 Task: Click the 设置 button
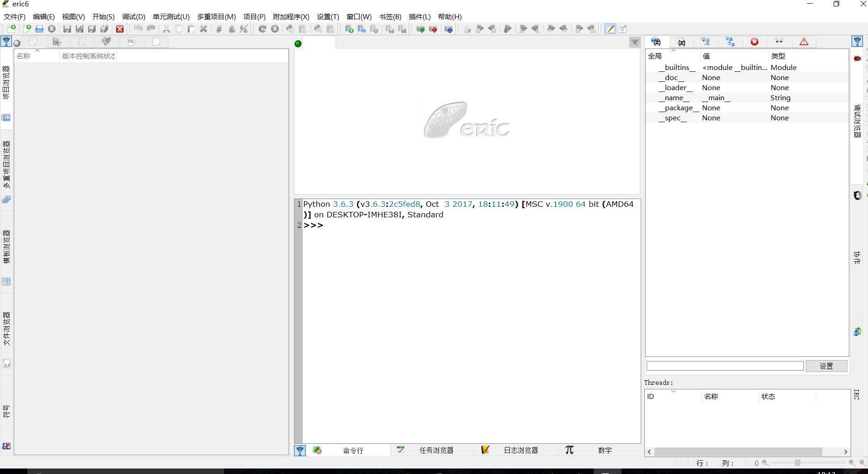pos(826,366)
